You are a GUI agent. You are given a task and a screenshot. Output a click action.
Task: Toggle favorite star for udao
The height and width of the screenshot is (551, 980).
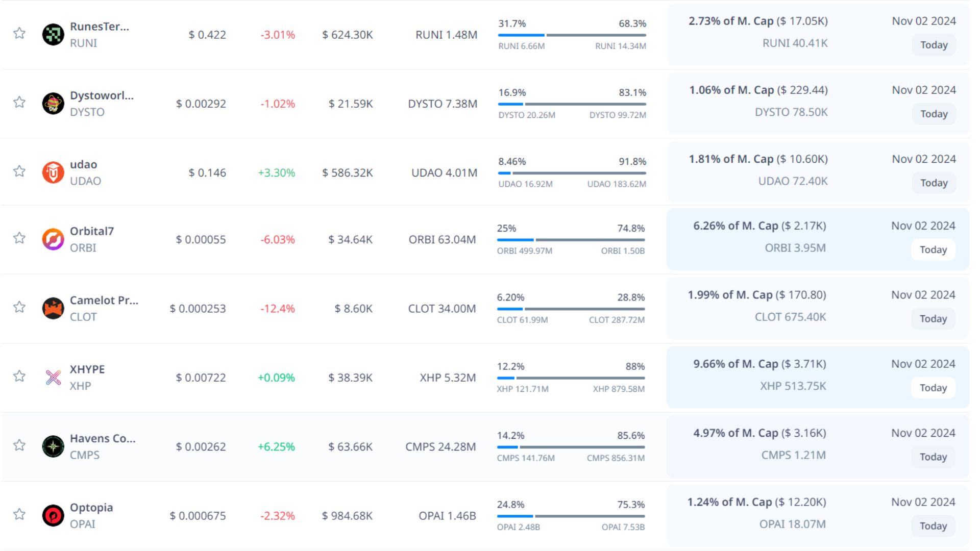pos(19,171)
